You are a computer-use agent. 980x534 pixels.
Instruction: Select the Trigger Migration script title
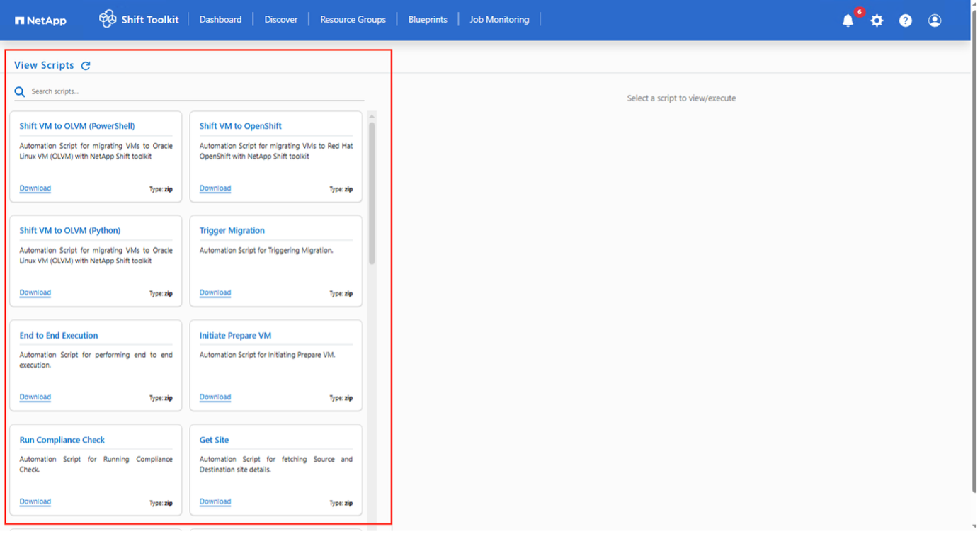point(233,232)
